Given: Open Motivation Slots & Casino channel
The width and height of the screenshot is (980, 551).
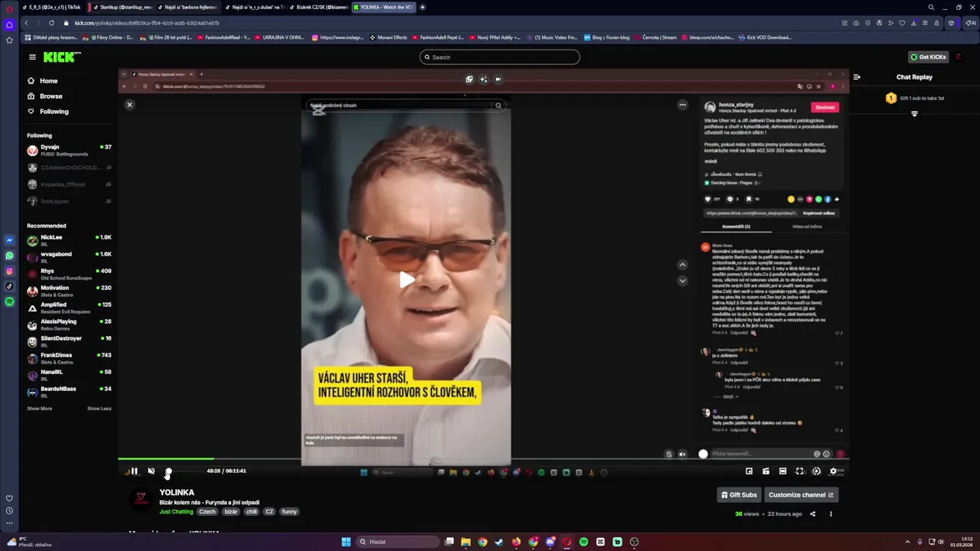Looking at the screenshot, I should pos(69,291).
